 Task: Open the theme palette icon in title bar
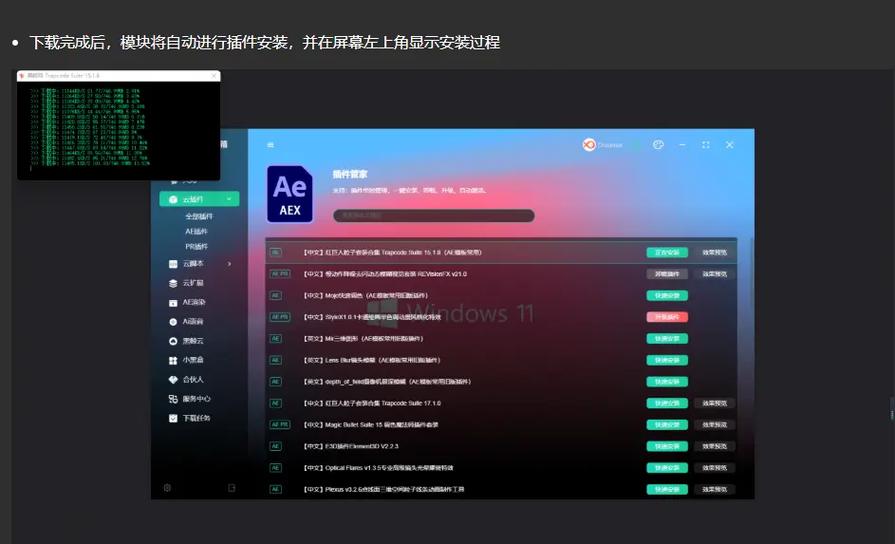coord(658,145)
